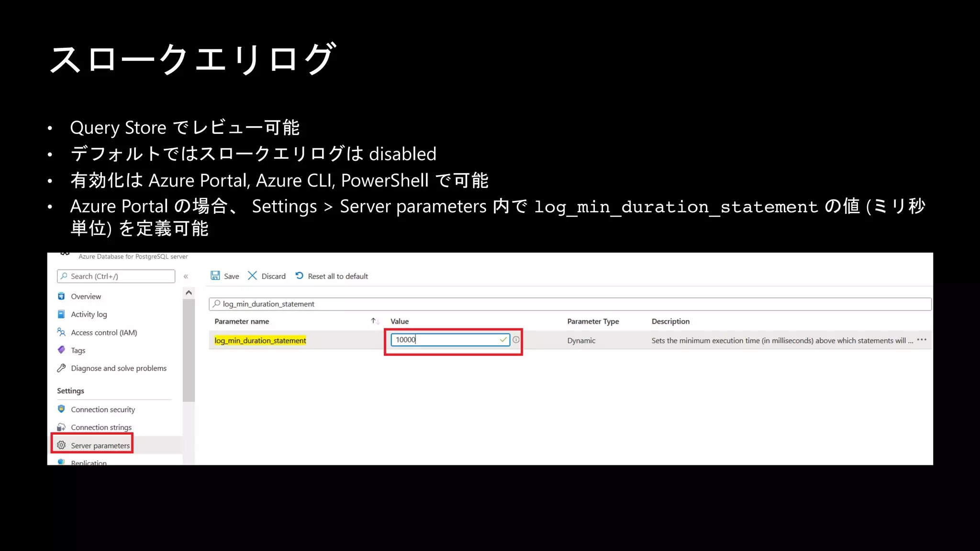
Task: Click the Access control (IAM) icon
Action: point(61,332)
